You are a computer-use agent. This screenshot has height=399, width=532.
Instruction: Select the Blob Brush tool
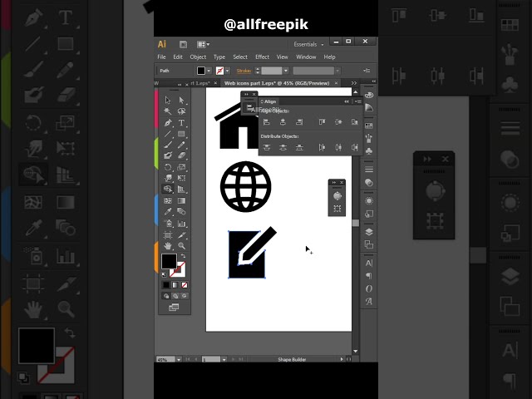pos(168,155)
